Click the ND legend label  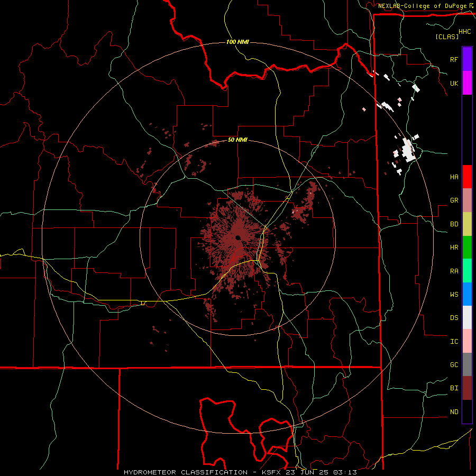(454, 411)
